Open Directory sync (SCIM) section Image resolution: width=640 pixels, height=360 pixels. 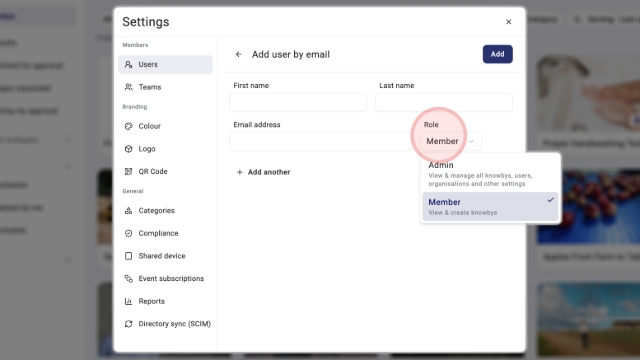pos(165,324)
